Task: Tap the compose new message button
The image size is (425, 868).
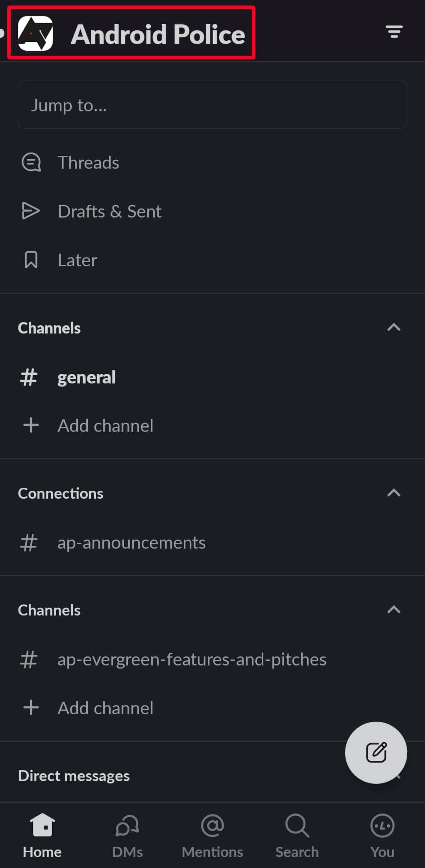Action: point(376,752)
